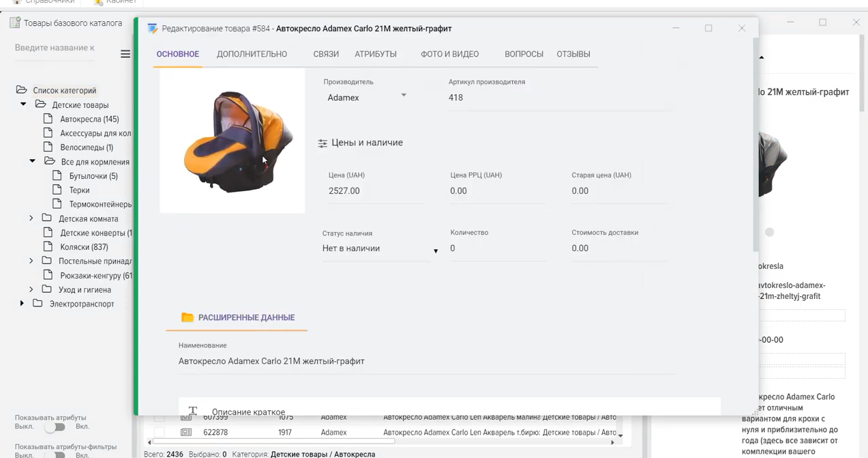Screen dimensions: 868x458
Task: Select the 'Автокресла (145)' category
Action: click(89, 119)
